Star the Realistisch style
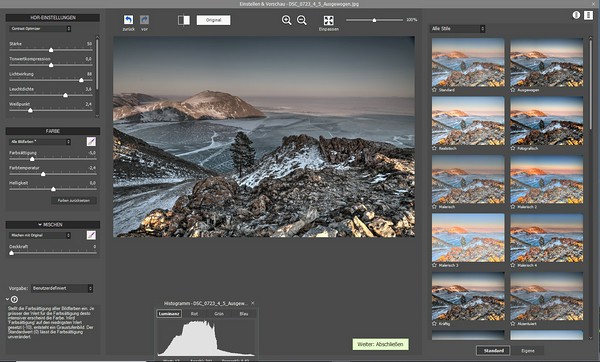Image resolution: width=600 pixels, height=362 pixels. [x=434, y=148]
